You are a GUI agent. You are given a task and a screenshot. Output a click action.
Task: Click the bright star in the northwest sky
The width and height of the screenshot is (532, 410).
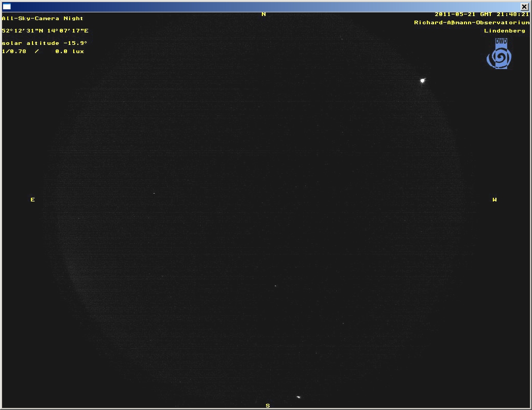coord(422,80)
